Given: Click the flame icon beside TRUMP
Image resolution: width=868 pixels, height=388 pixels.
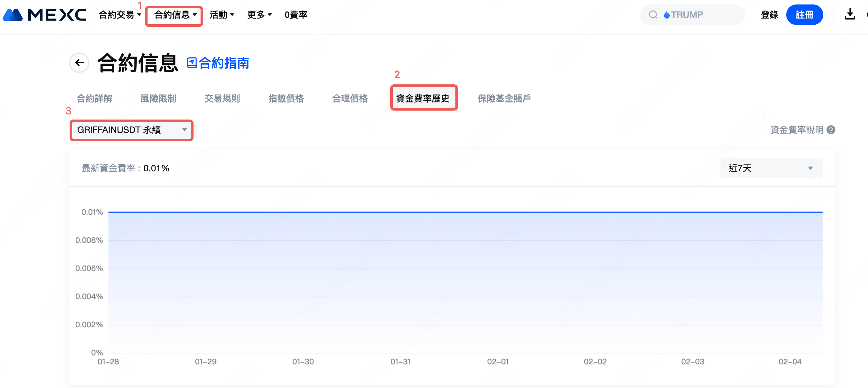Looking at the screenshot, I should click(666, 15).
